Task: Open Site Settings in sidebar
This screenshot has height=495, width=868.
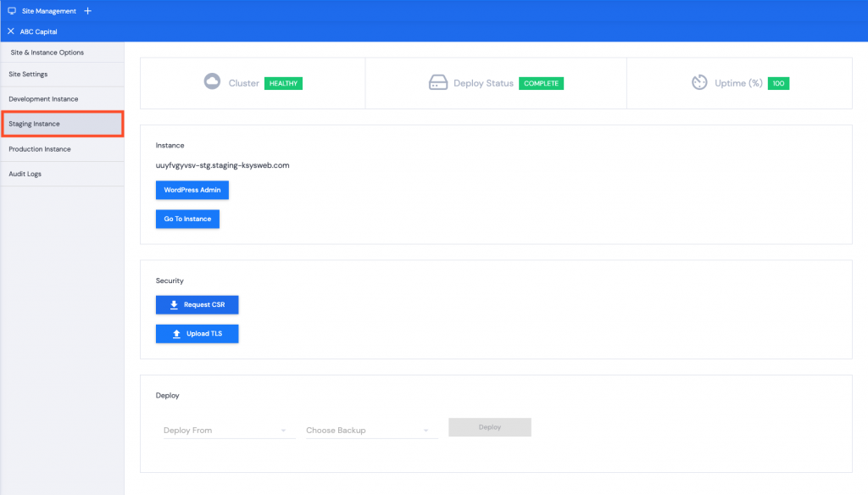Action: coord(63,75)
